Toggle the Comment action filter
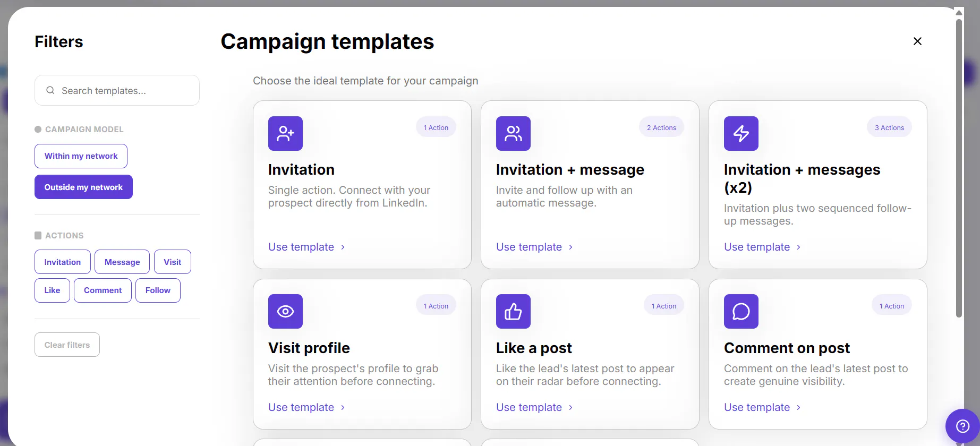The height and width of the screenshot is (446, 980). pyautogui.click(x=103, y=290)
